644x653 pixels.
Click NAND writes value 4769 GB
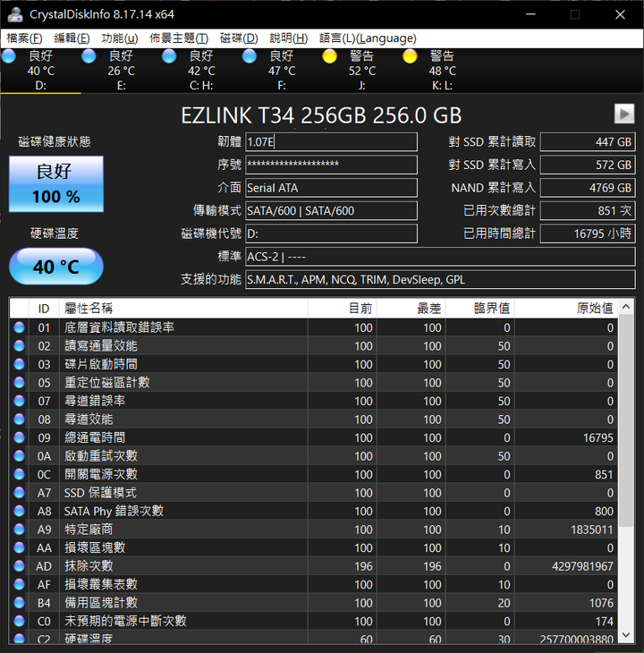pos(588,188)
